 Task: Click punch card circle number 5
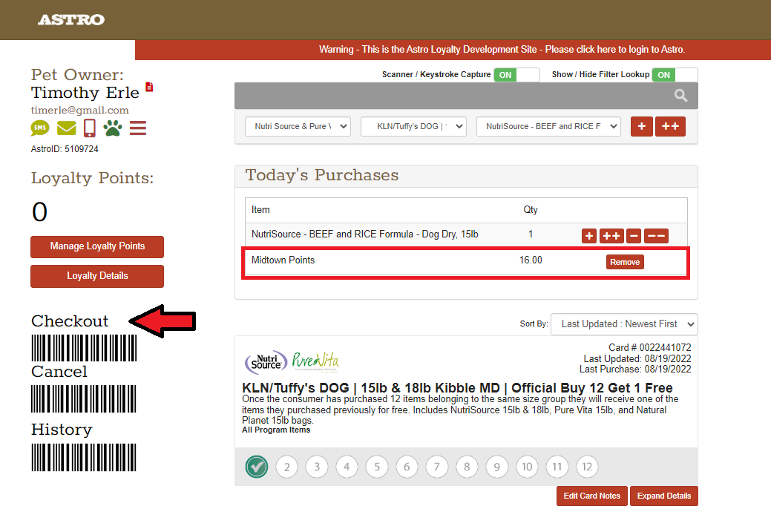377,467
